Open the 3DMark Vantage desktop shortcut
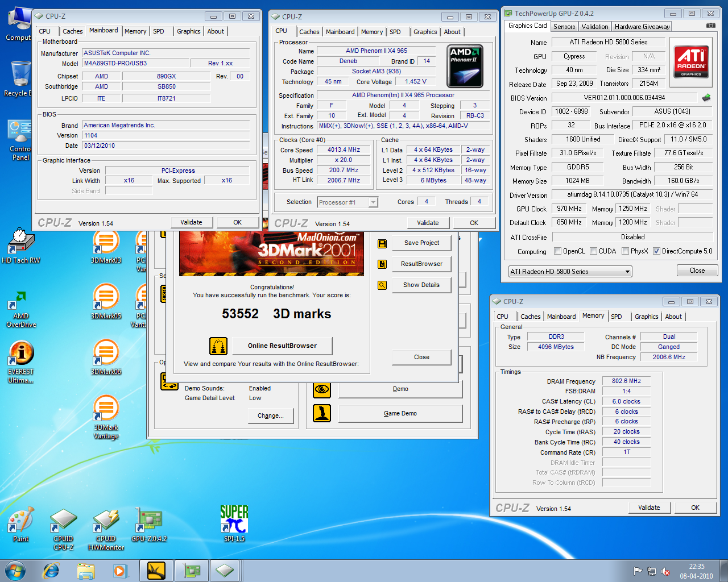Image resolution: width=728 pixels, height=582 pixels. tap(106, 417)
